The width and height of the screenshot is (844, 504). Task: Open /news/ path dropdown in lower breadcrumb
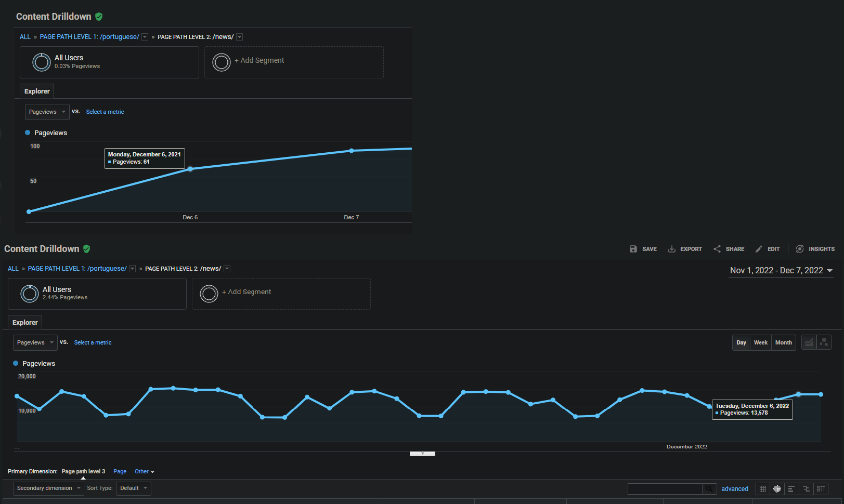(x=227, y=269)
